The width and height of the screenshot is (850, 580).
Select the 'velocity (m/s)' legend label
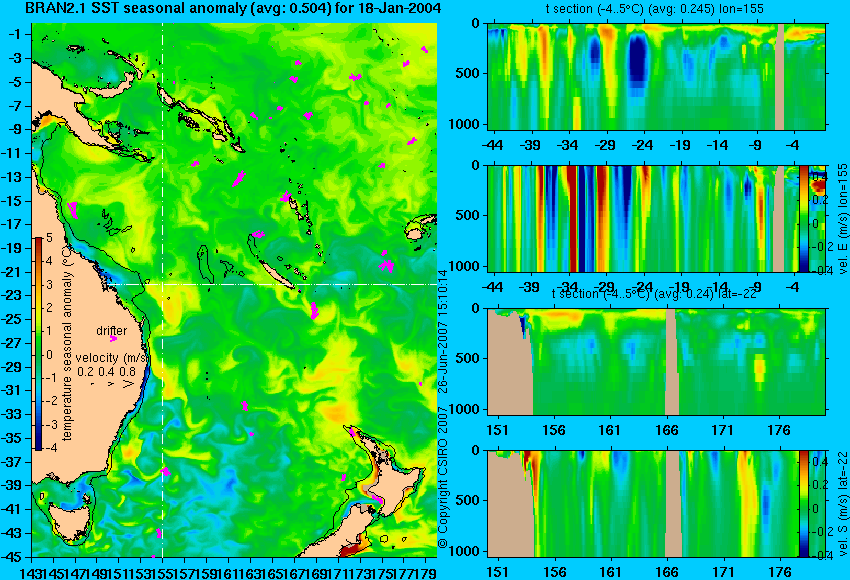(112, 358)
